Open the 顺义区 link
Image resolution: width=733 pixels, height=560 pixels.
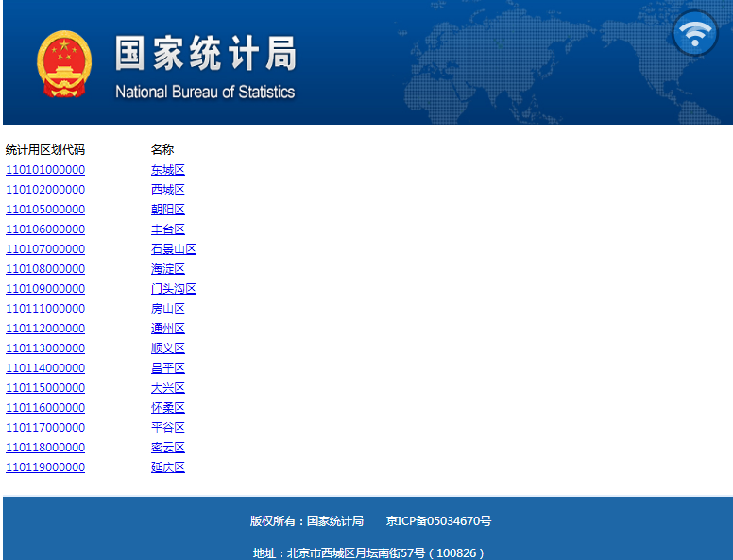tap(168, 348)
